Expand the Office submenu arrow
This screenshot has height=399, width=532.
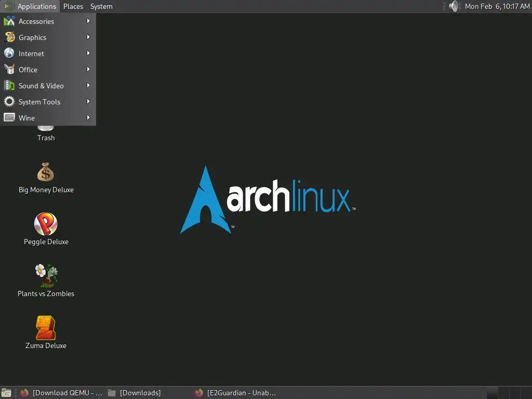(x=88, y=69)
